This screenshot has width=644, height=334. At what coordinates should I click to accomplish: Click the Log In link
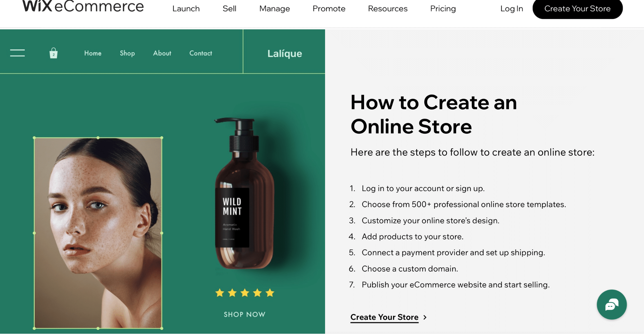click(512, 9)
